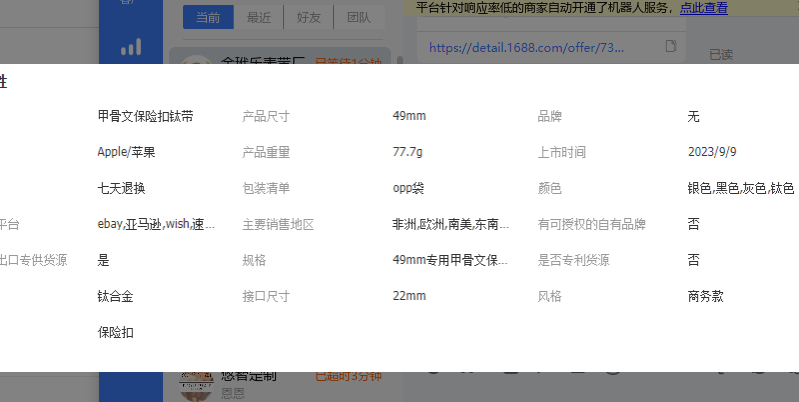Select the 悠智定制 conversation name
The image size is (799, 402).
248,377
